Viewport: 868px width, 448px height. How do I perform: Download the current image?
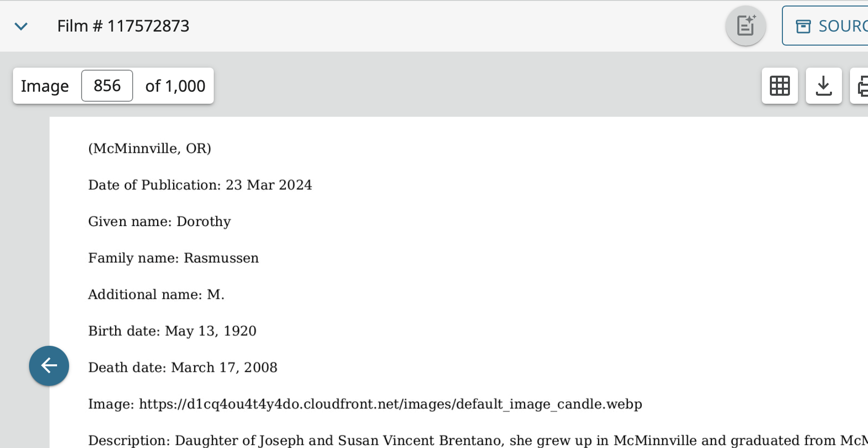[x=824, y=86]
